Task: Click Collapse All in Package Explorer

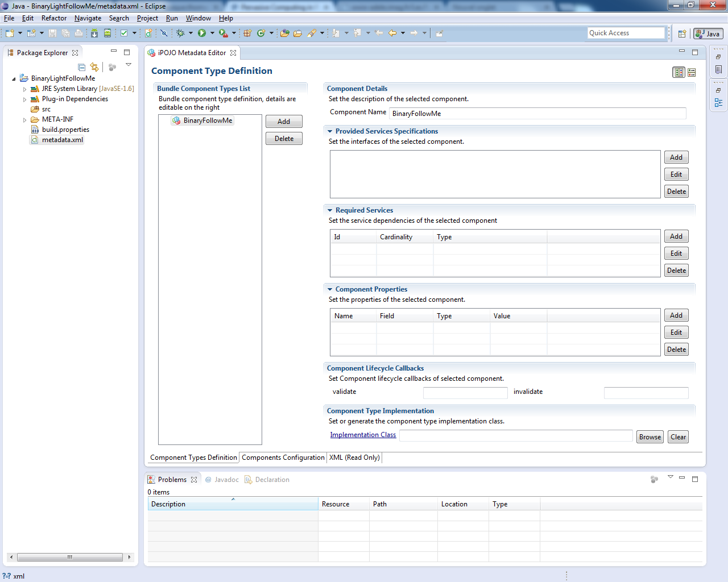Action: 82,67
